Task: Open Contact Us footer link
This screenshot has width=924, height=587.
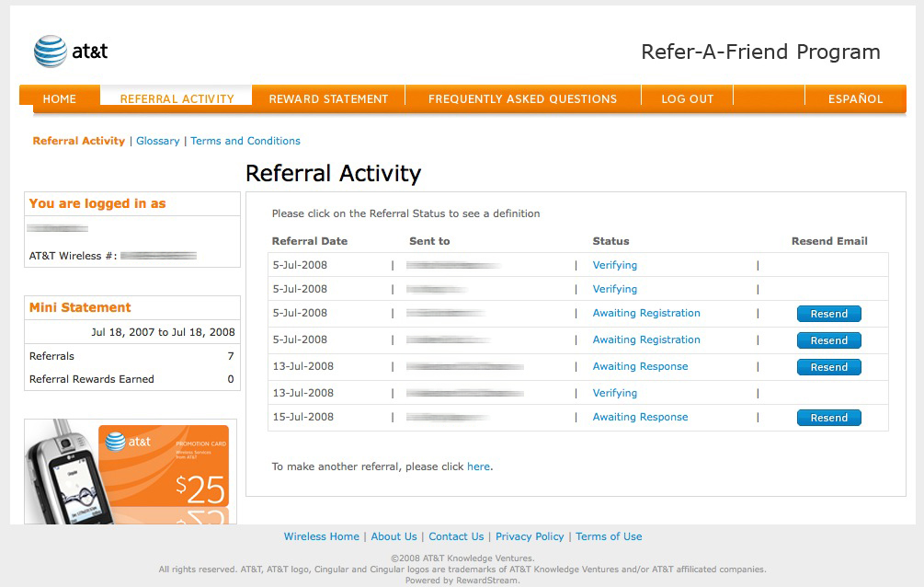Action: coord(456,536)
